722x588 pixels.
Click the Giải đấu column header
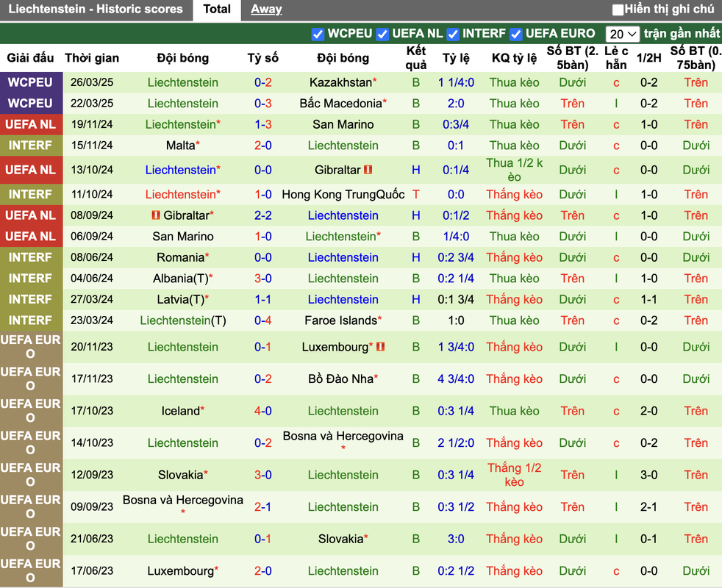pos(30,57)
